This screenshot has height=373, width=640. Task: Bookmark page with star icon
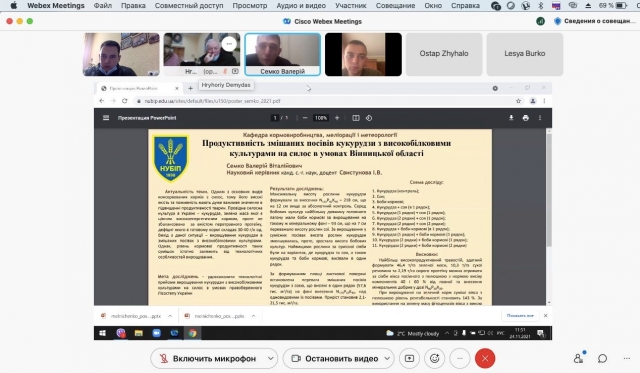(x=518, y=101)
